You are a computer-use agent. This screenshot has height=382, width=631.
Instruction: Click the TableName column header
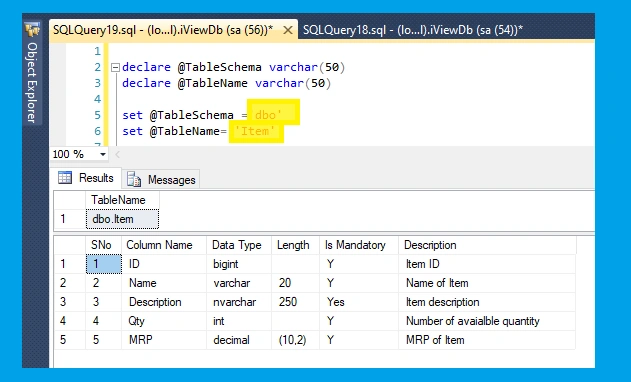click(x=122, y=200)
